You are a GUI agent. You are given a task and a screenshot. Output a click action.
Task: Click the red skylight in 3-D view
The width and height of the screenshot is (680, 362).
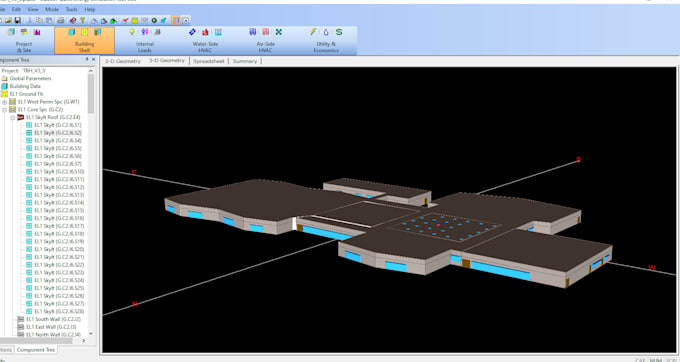tap(438, 225)
